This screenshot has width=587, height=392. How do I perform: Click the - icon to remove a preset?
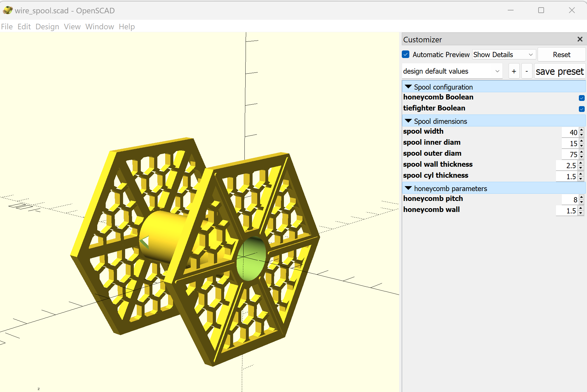[527, 71]
